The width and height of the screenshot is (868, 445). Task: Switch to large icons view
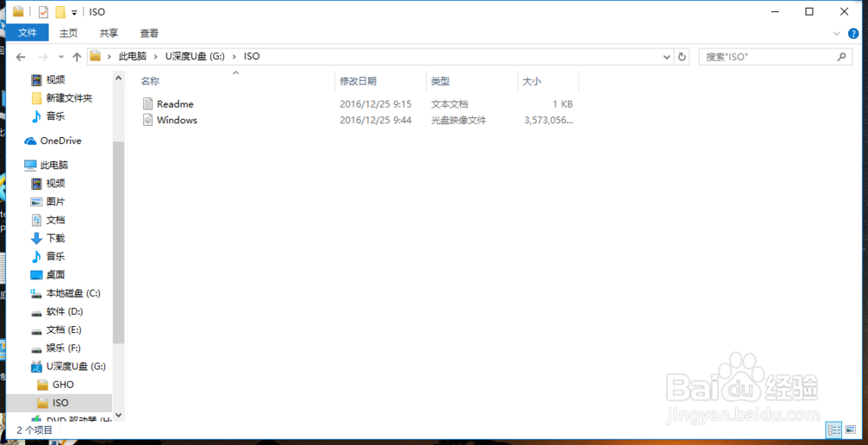850,429
